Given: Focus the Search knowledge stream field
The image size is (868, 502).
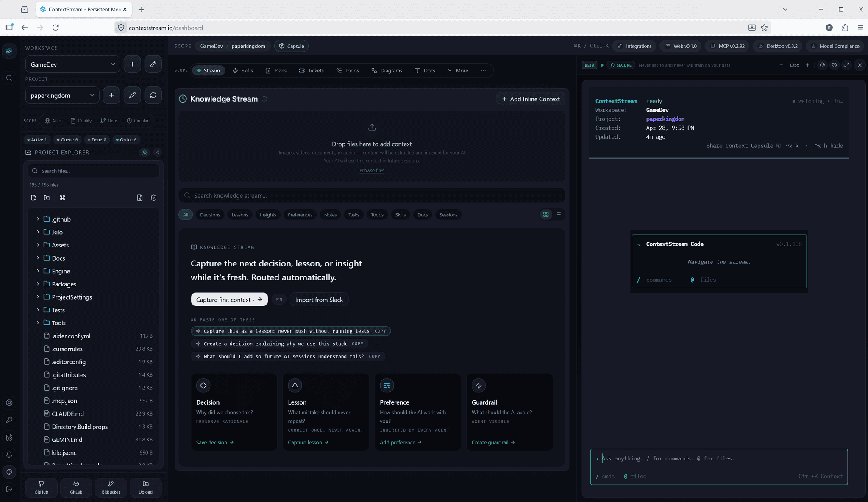Looking at the screenshot, I should click(372, 195).
